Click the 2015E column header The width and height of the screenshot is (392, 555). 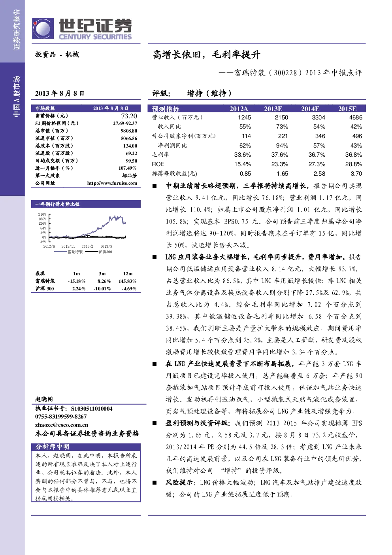click(x=347, y=109)
